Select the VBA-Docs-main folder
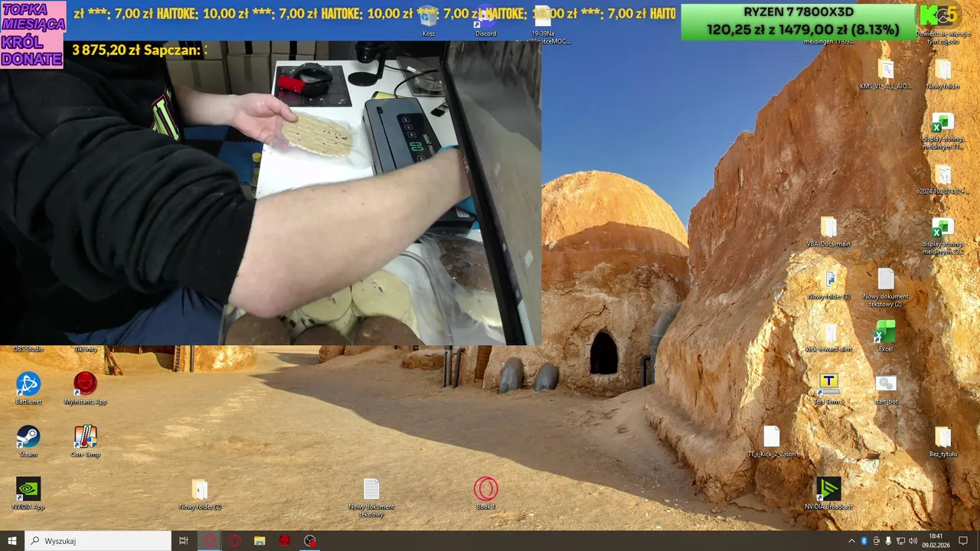The width and height of the screenshot is (980, 551). [828, 231]
